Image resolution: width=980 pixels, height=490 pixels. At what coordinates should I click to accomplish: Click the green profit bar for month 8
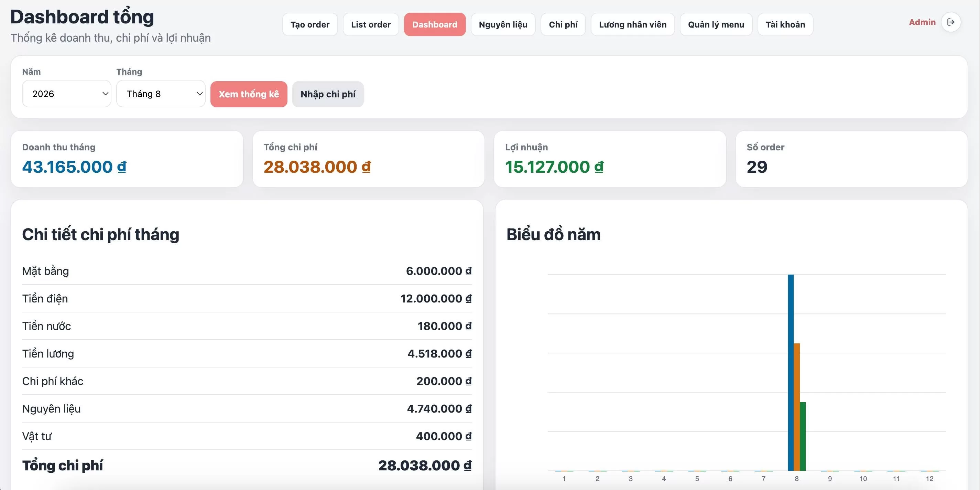[803, 436]
